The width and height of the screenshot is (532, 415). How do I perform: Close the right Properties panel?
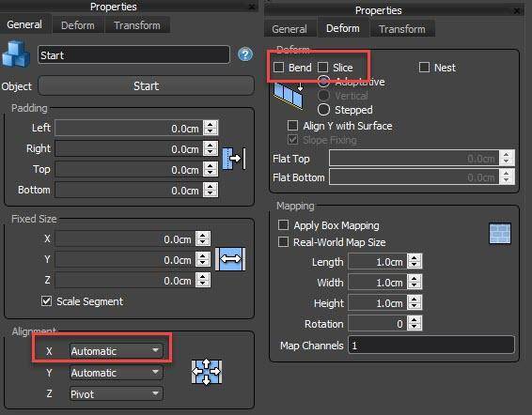517,11
